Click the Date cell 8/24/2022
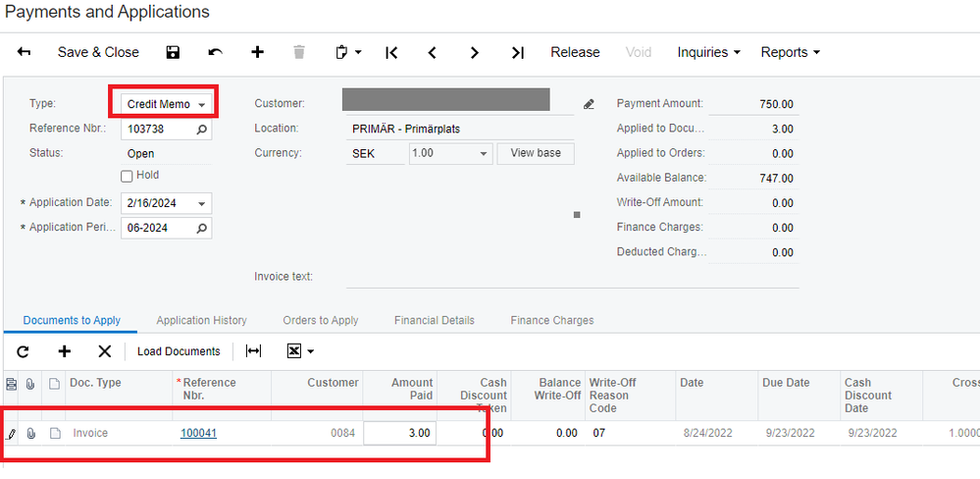The height and width of the screenshot is (479, 980). [x=716, y=433]
